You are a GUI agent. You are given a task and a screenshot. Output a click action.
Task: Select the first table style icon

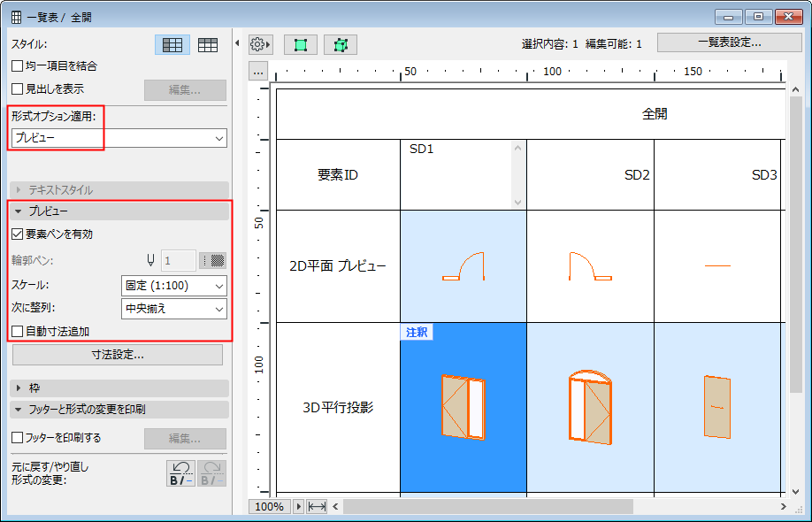click(172, 45)
